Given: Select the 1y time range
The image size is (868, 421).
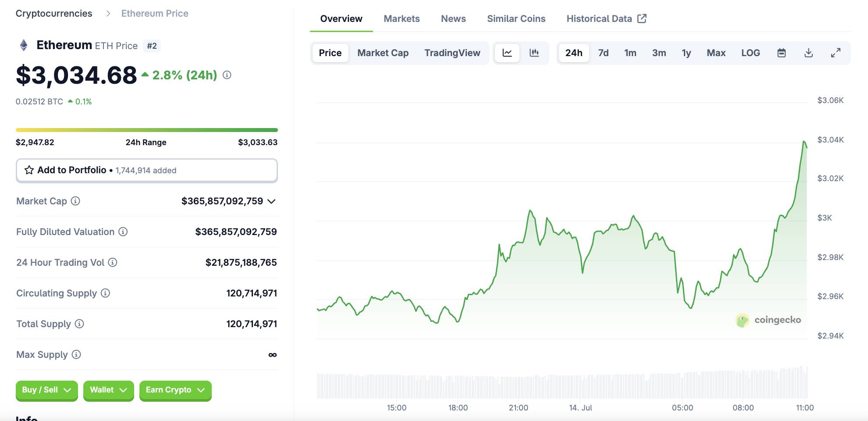Looking at the screenshot, I should coord(686,53).
